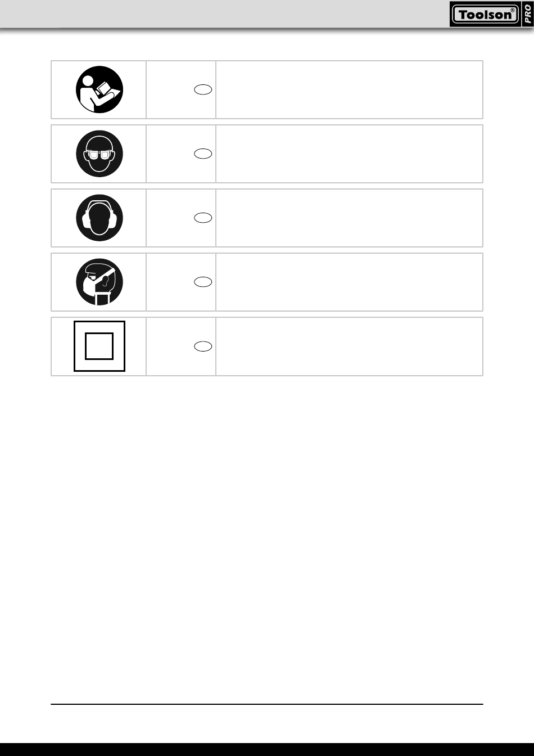The width and height of the screenshot is (534, 756).
Task: Select the oval marker beside the manual symbol
Action: click(x=203, y=89)
